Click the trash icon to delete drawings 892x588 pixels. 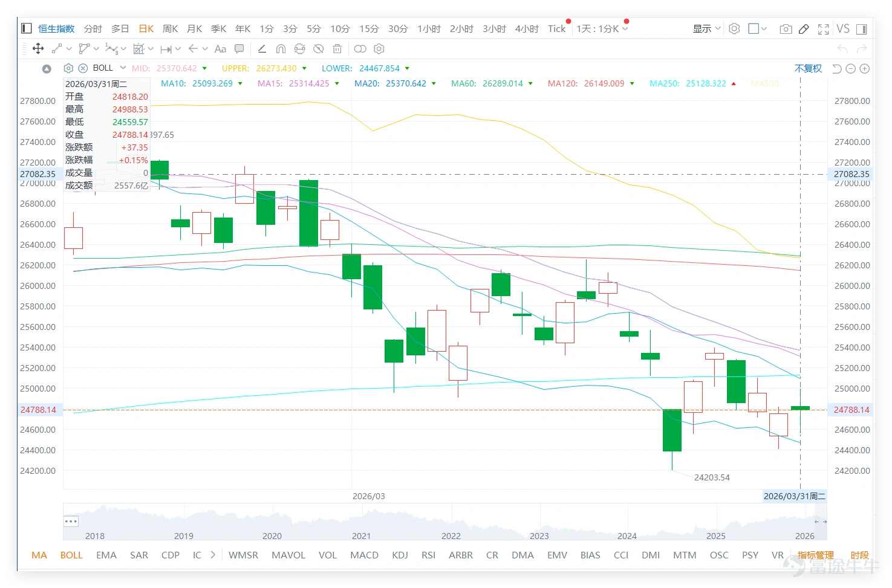(337, 49)
